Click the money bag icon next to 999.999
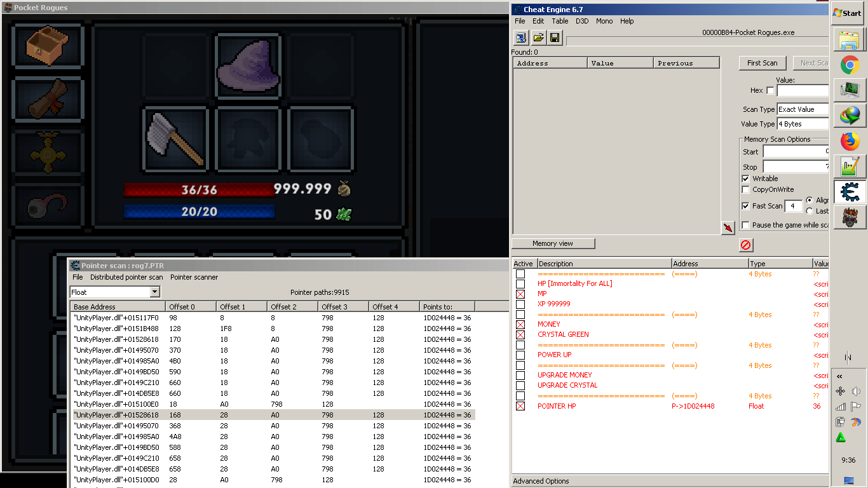 [x=344, y=189]
